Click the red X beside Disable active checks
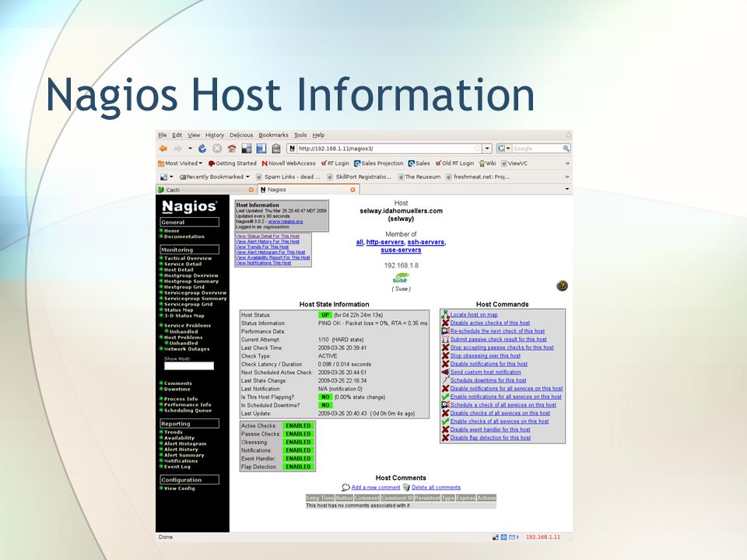The height and width of the screenshot is (560, 747). [x=445, y=323]
